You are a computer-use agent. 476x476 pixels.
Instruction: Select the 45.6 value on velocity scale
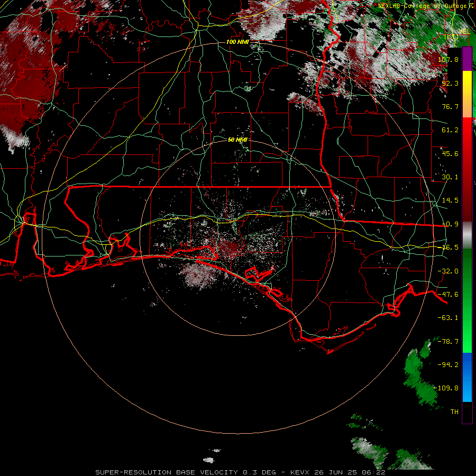(x=450, y=153)
